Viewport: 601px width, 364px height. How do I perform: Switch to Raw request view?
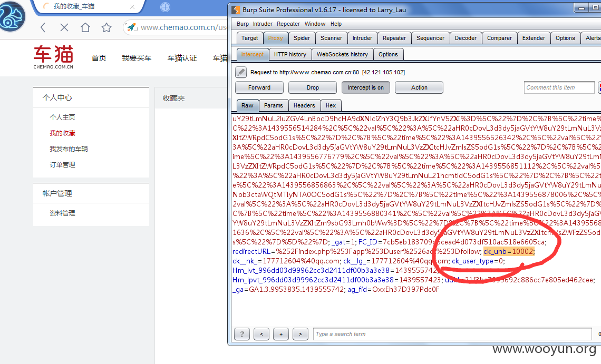(x=247, y=105)
